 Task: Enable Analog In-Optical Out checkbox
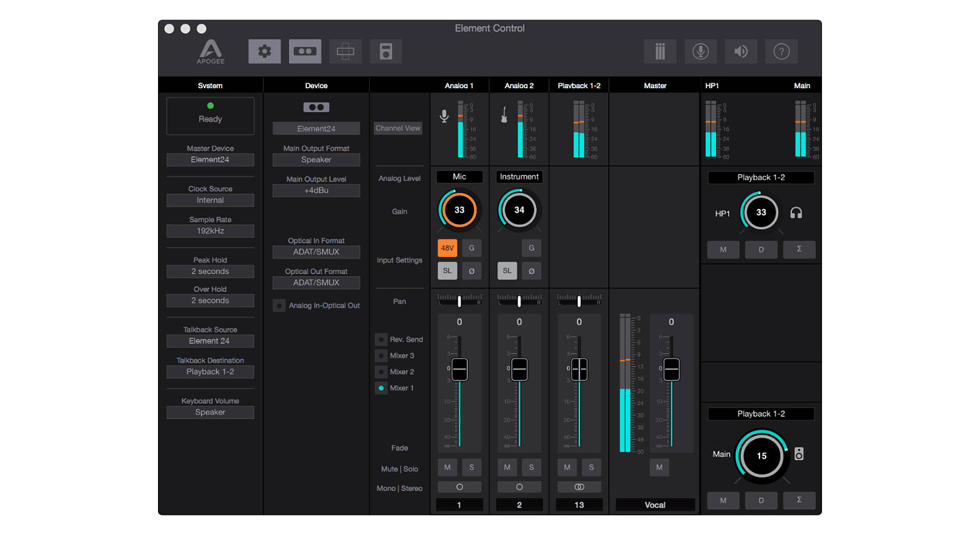pos(279,306)
